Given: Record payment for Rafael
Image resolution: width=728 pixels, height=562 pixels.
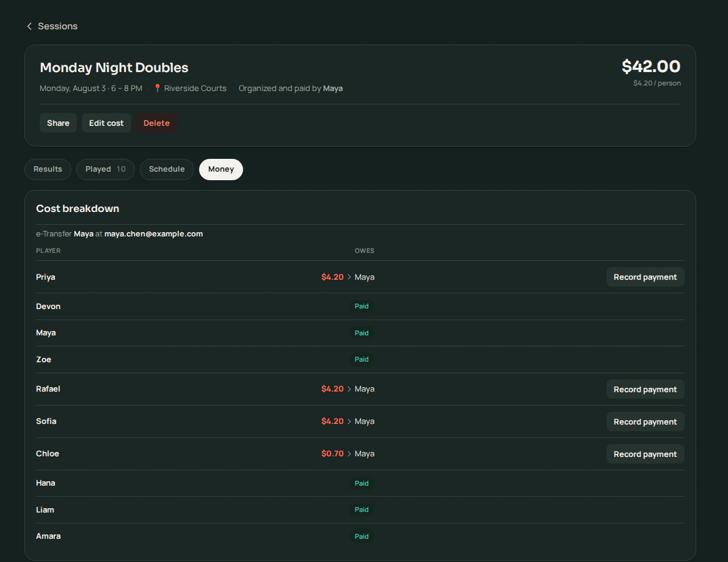Looking at the screenshot, I should coord(645,389).
